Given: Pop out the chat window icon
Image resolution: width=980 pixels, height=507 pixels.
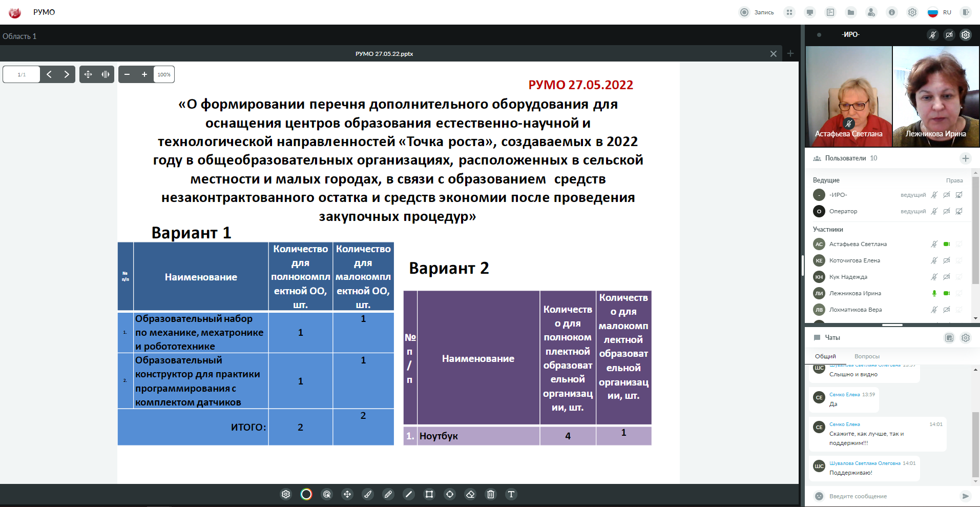Looking at the screenshot, I should tap(949, 338).
